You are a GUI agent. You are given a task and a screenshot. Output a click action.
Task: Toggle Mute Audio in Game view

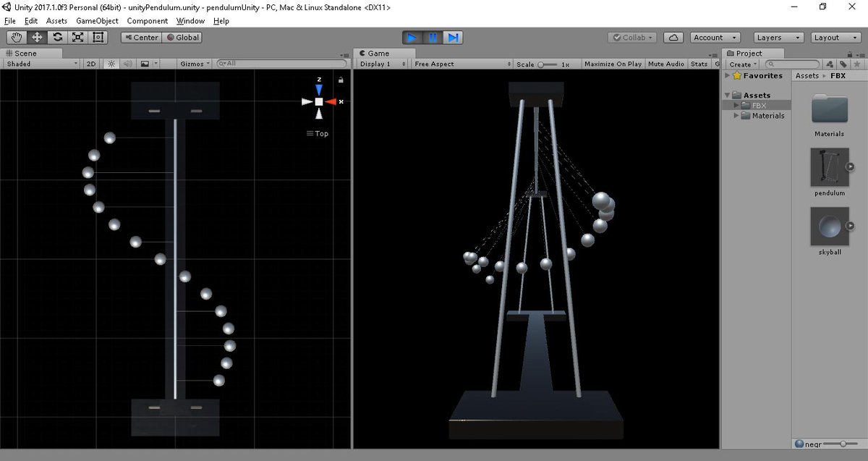666,64
